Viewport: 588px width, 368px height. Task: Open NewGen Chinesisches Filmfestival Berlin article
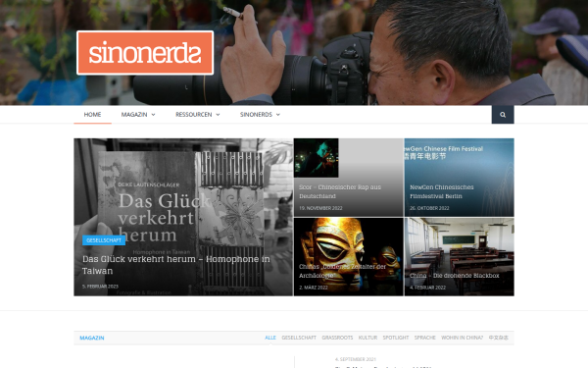coord(441,191)
